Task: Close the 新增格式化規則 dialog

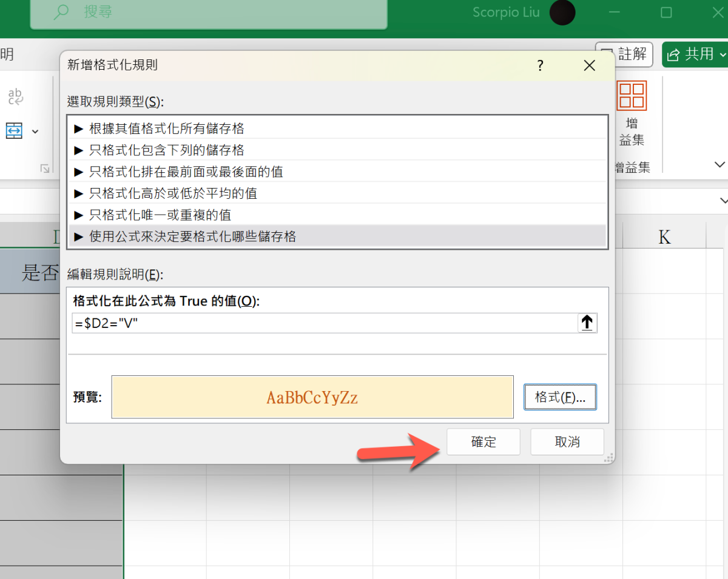Action: point(589,65)
